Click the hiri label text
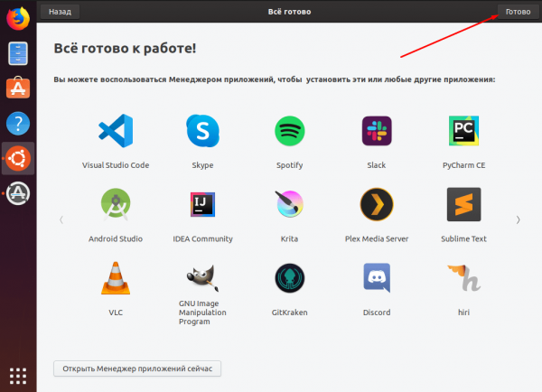 click(x=464, y=313)
